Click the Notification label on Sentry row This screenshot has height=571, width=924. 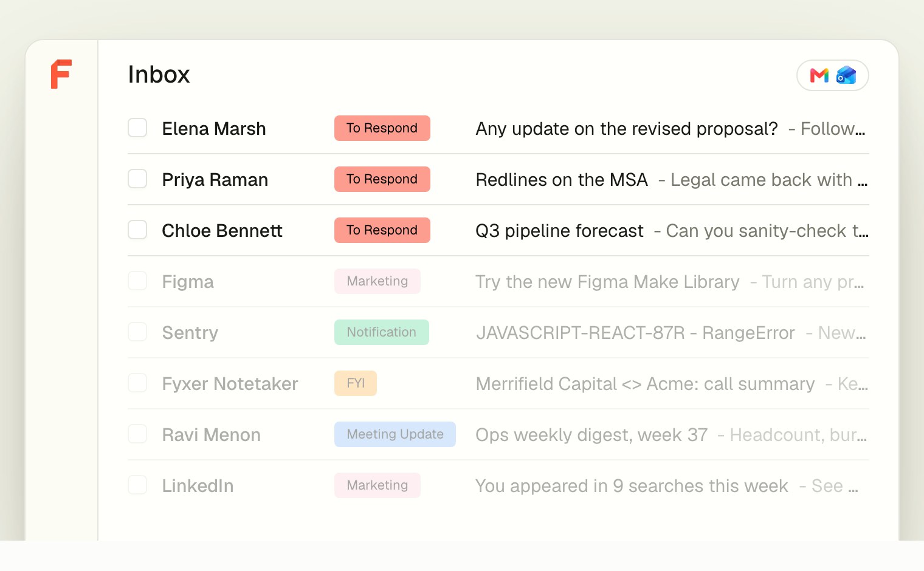[x=382, y=332]
